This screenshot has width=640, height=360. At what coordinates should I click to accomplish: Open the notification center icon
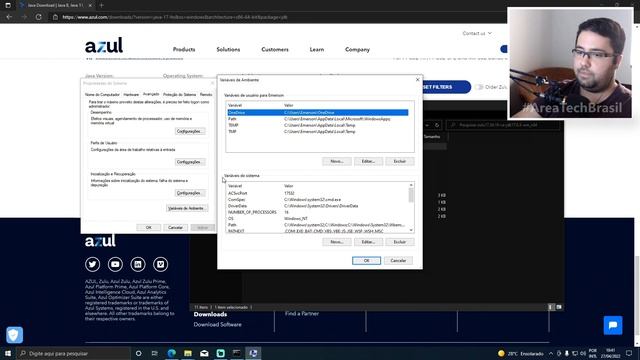point(629,353)
